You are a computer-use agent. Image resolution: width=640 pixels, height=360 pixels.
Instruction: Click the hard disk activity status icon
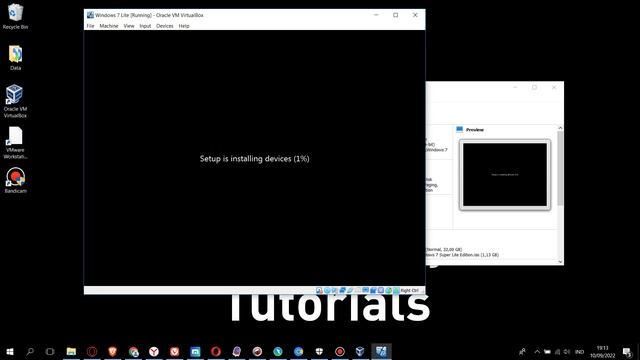coord(319,290)
